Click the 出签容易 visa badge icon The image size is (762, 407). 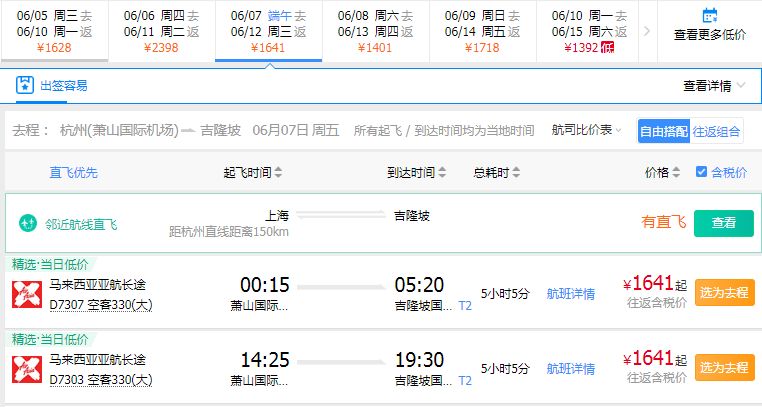tap(24, 85)
